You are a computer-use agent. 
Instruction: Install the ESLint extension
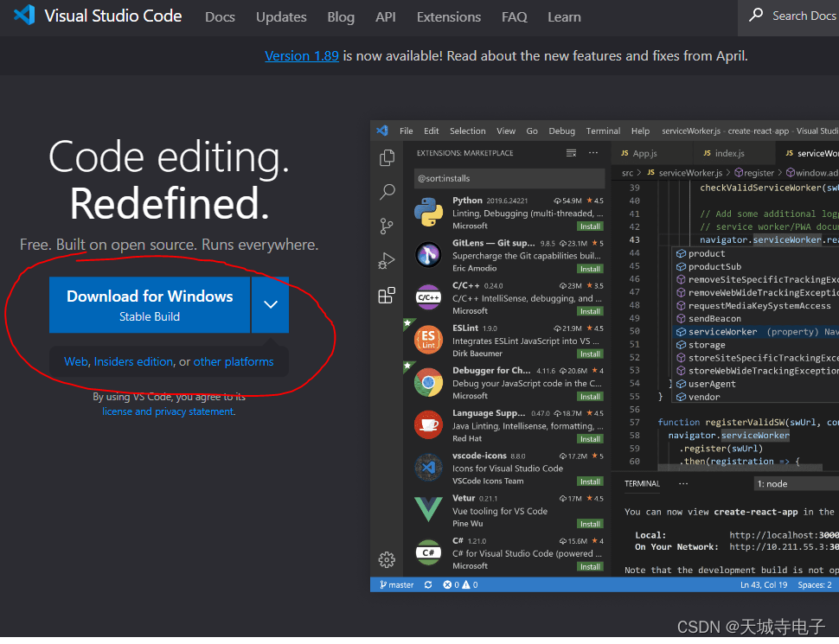click(590, 354)
